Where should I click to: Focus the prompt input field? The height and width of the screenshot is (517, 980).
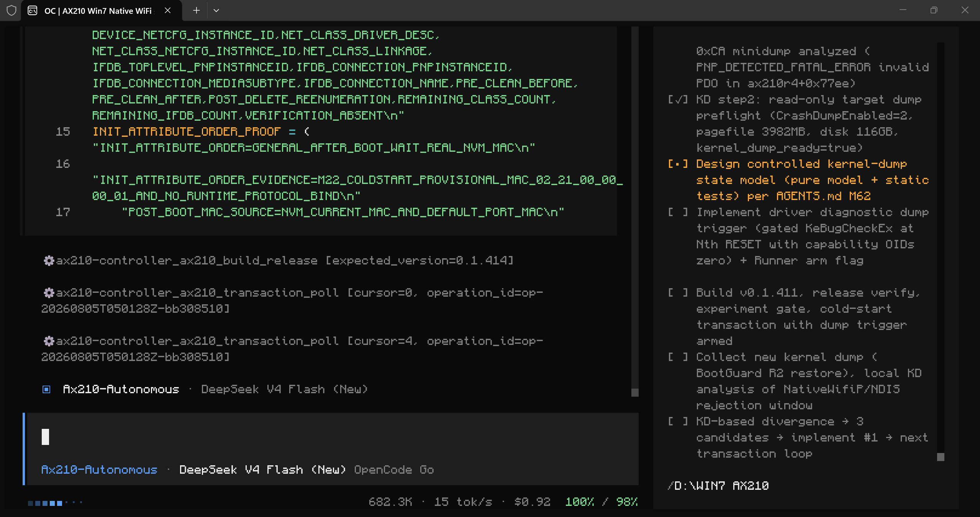pyautogui.click(x=333, y=437)
